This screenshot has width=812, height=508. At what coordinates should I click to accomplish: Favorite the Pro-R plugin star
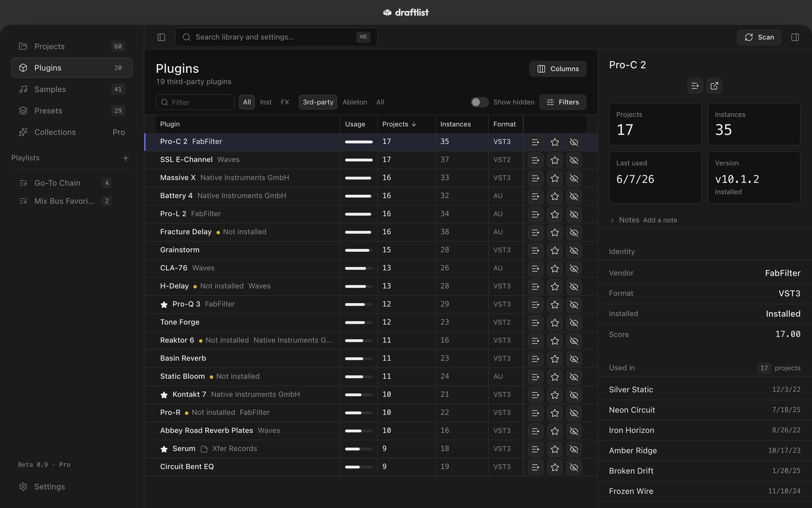(x=555, y=413)
